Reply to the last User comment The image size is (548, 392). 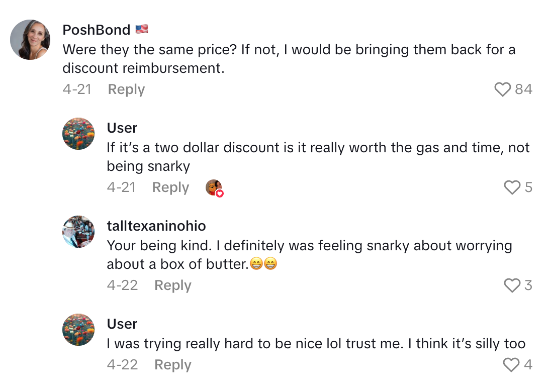pyautogui.click(x=172, y=365)
